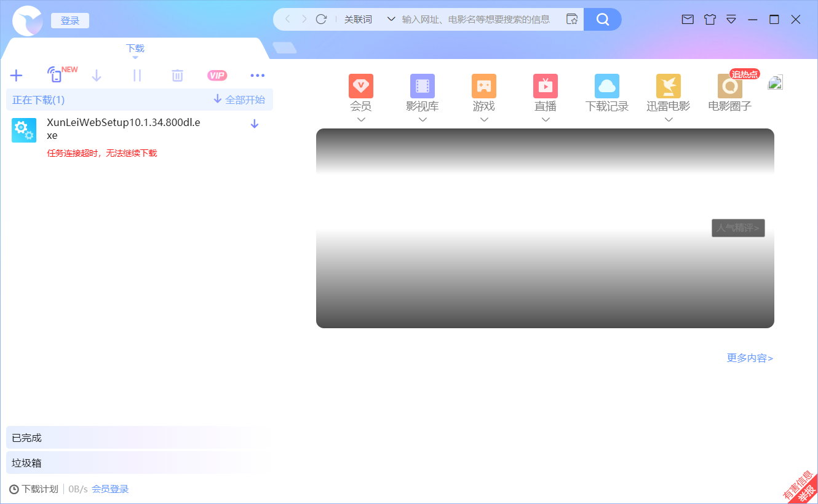
Task: Open the VIP acceleration feature
Action: [x=217, y=75]
